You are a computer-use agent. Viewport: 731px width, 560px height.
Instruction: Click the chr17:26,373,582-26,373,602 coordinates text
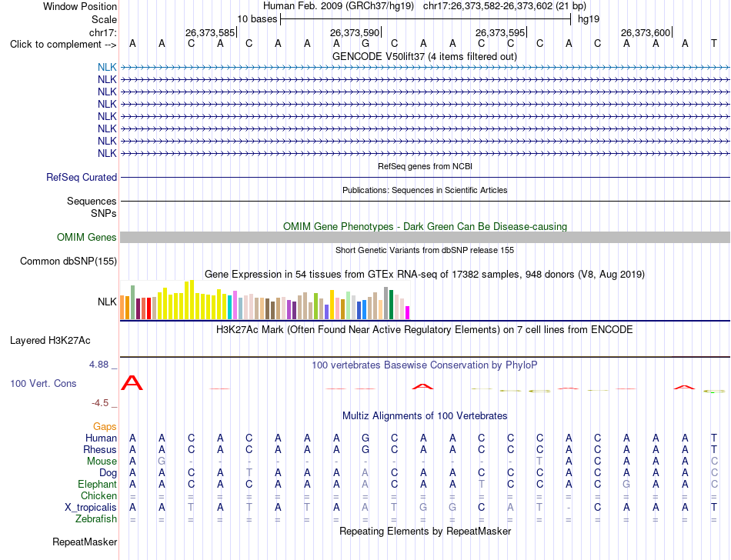pyautogui.click(x=505, y=6)
